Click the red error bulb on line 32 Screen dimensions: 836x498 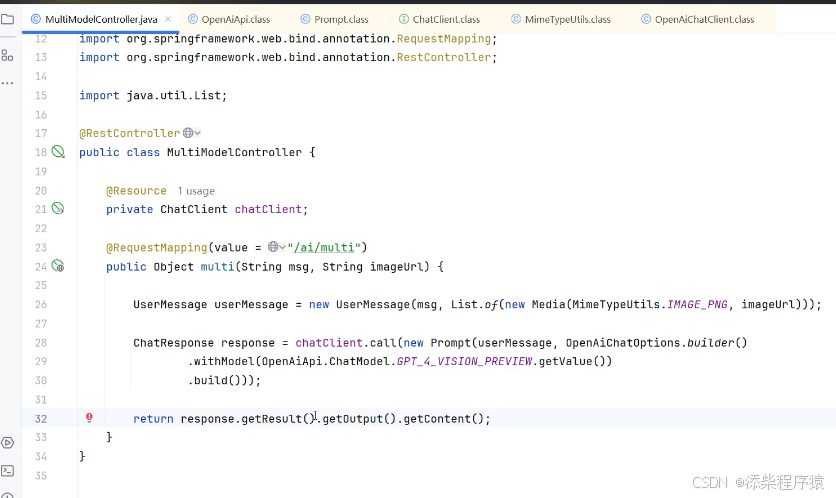coord(89,417)
